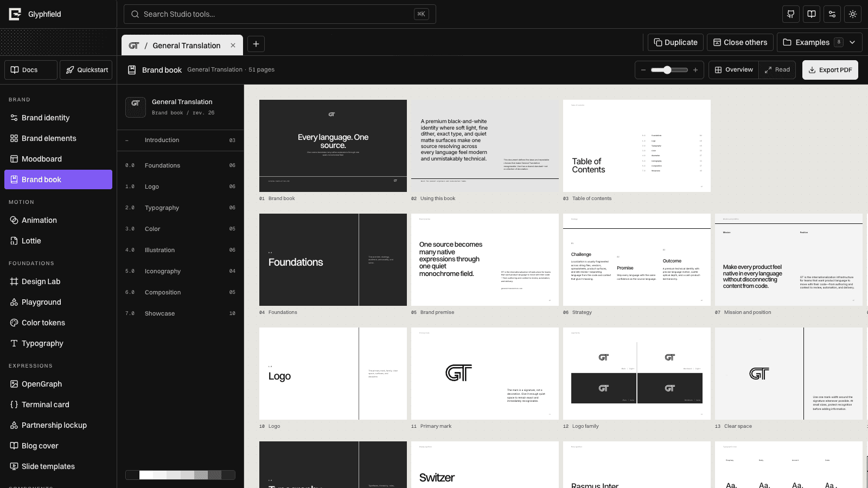Focus the Search Studio tools field
Image resolution: width=868 pixels, height=488 pixels.
[x=279, y=14]
